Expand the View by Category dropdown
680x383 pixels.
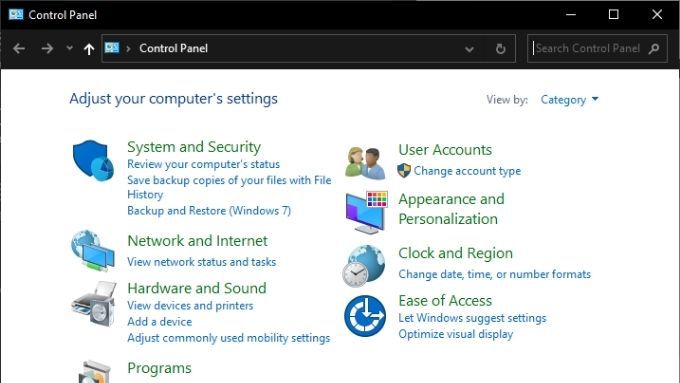pyautogui.click(x=569, y=100)
